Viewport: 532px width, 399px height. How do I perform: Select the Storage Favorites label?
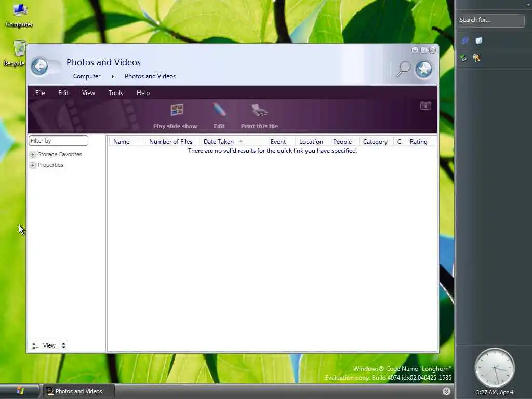60,154
